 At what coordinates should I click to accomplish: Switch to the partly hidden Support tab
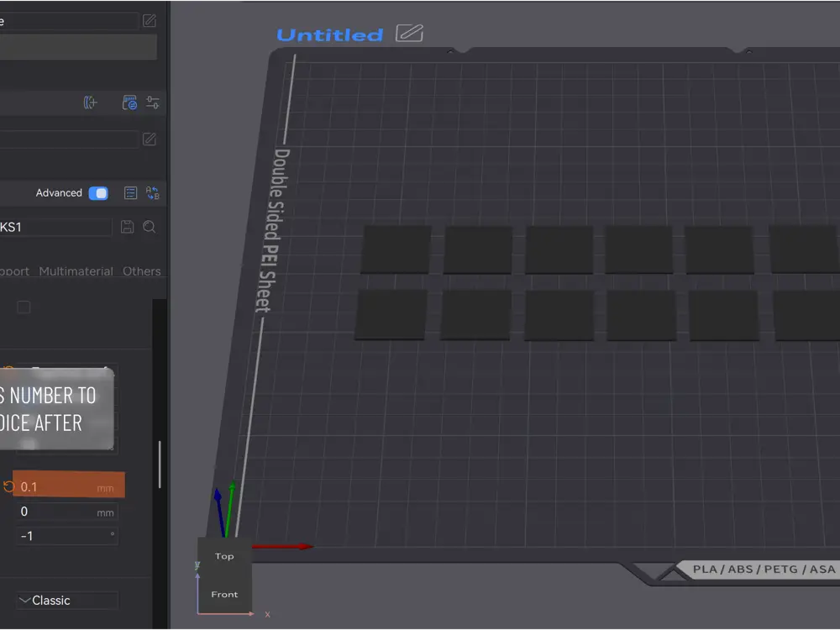[15, 271]
